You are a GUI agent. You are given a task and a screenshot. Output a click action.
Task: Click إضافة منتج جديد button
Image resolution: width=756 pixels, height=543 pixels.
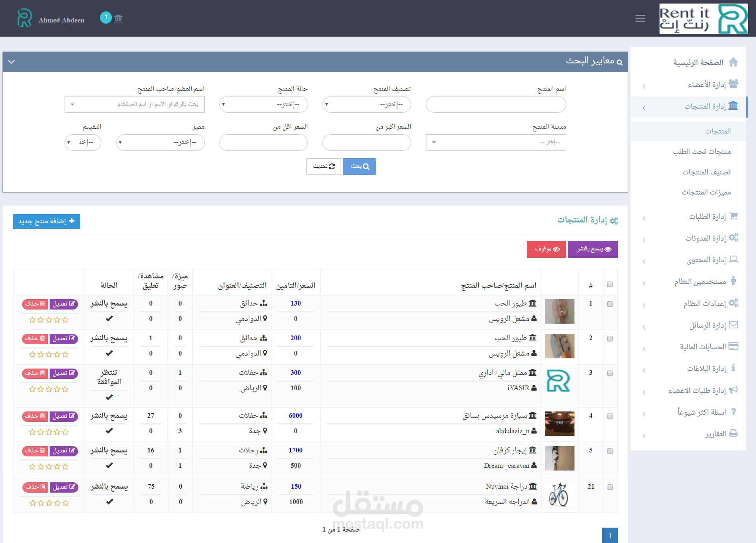(x=46, y=221)
